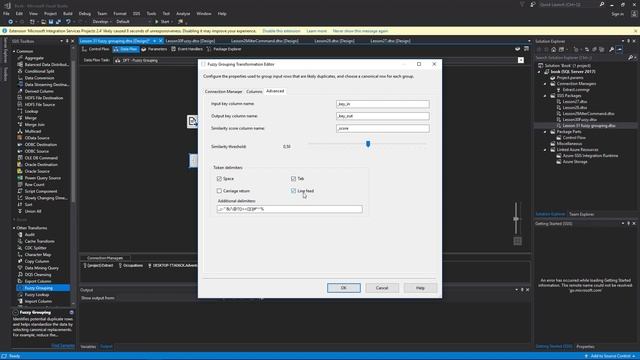The image size is (640, 360).
Task: Collapse the book (SQL Server 2017) project node
Action: [539, 71]
